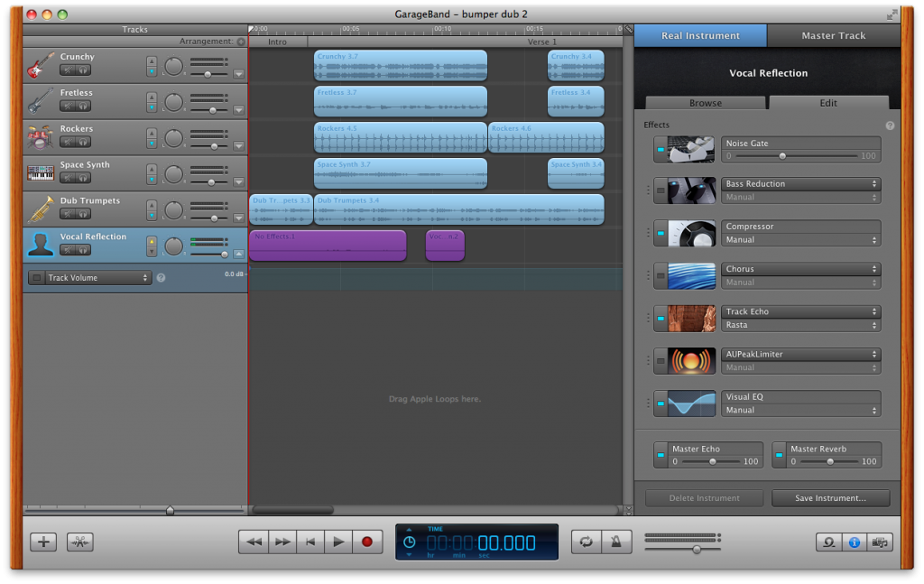Screen dimensions: 924x584
Task: Disable the Visual EQ effect
Action: [x=661, y=403]
